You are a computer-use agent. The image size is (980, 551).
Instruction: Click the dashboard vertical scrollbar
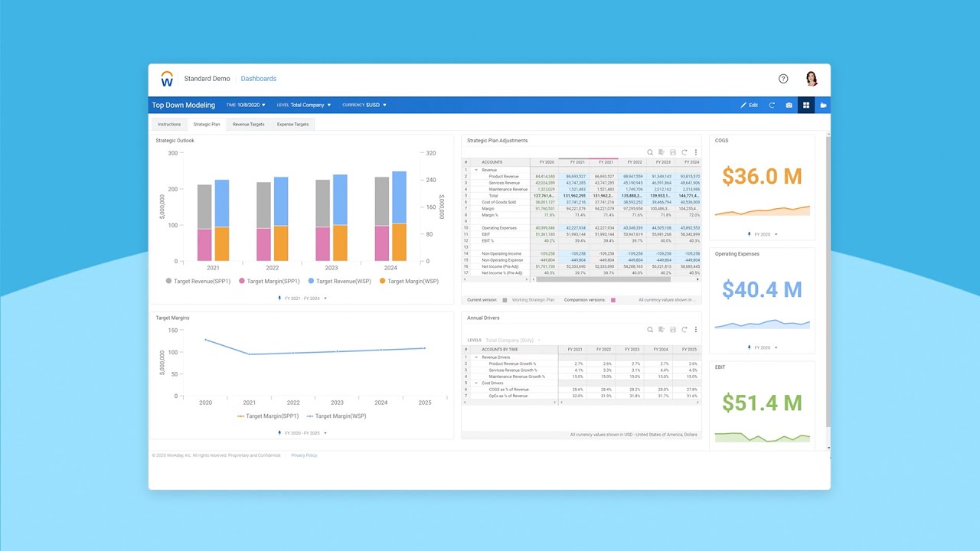pyautogui.click(x=828, y=283)
